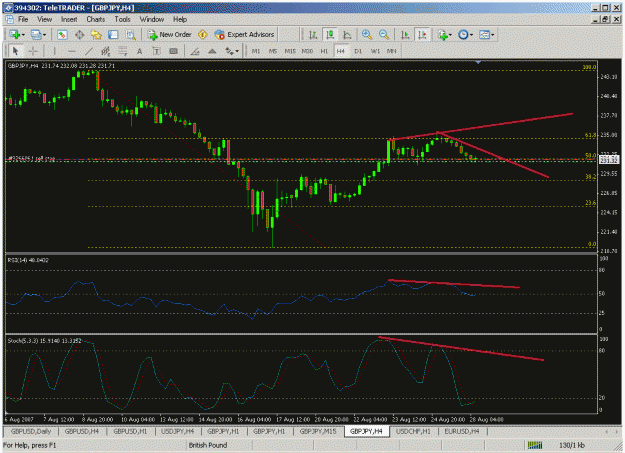The height and width of the screenshot is (453, 625).
Task: Select the Vertical Line tool
Action: click(x=55, y=51)
